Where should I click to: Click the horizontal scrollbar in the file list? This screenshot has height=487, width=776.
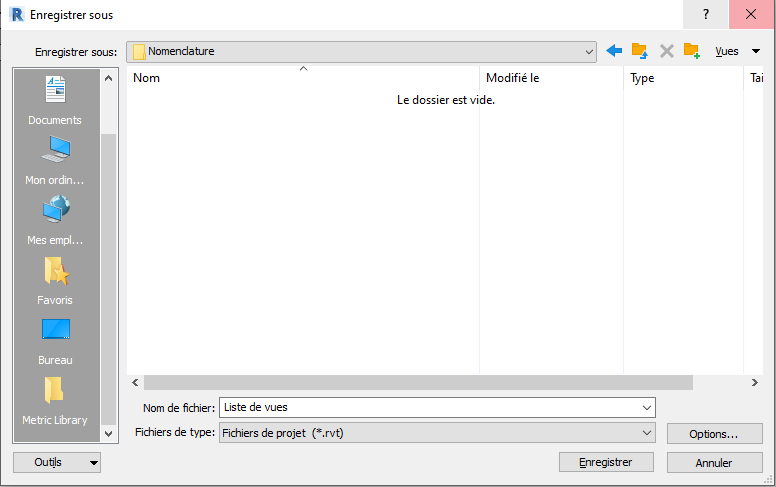(x=418, y=382)
